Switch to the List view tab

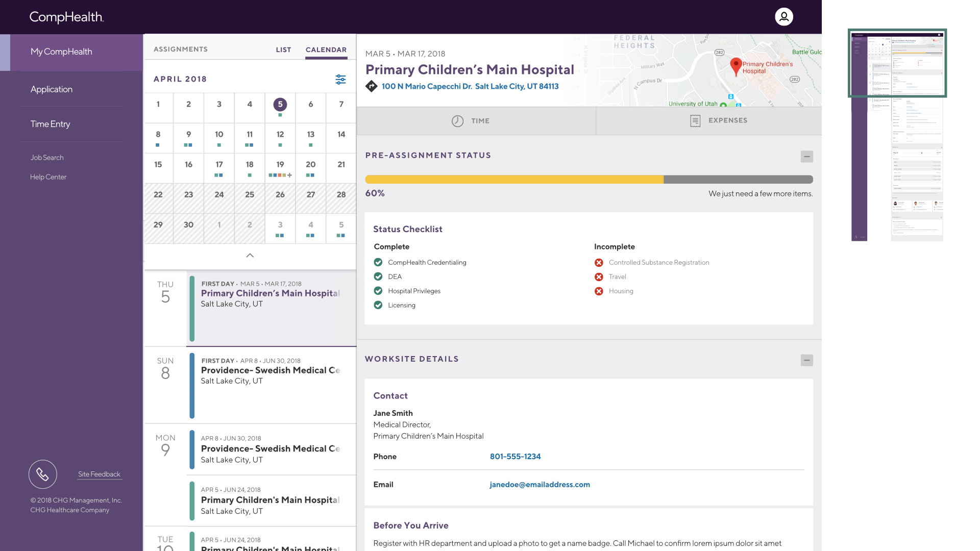pyautogui.click(x=283, y=49)
